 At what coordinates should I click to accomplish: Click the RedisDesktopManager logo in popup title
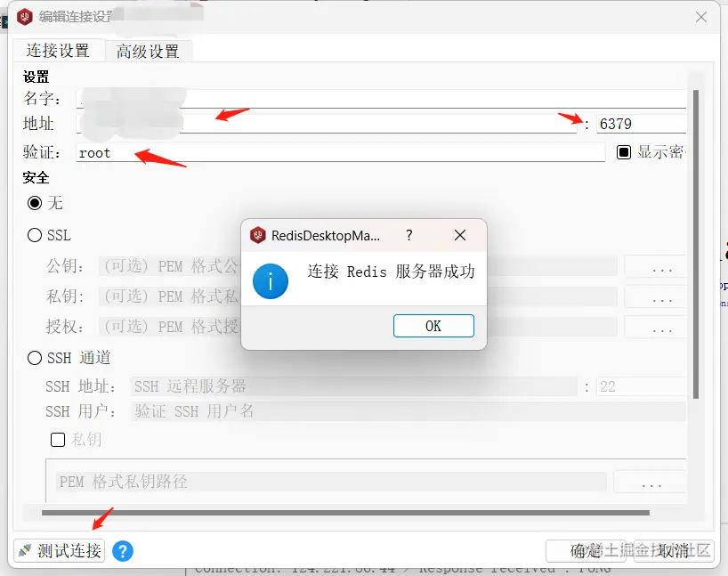click(257, 235)
